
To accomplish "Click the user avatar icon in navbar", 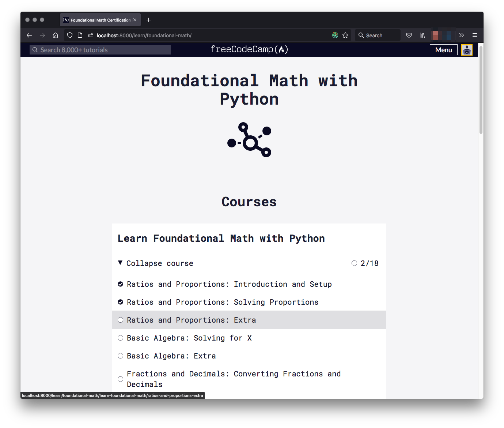I will pos(467,50).
